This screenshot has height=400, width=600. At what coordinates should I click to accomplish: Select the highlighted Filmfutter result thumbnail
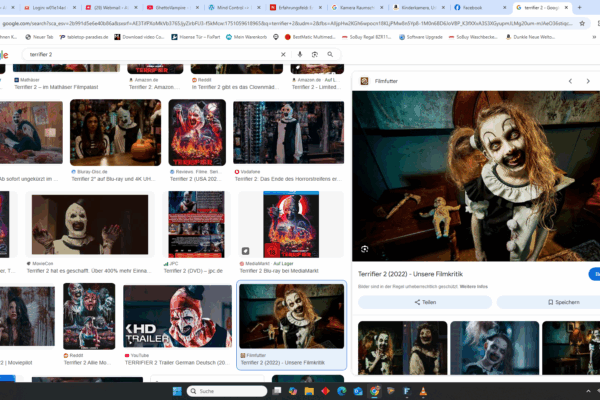[292, 316]
